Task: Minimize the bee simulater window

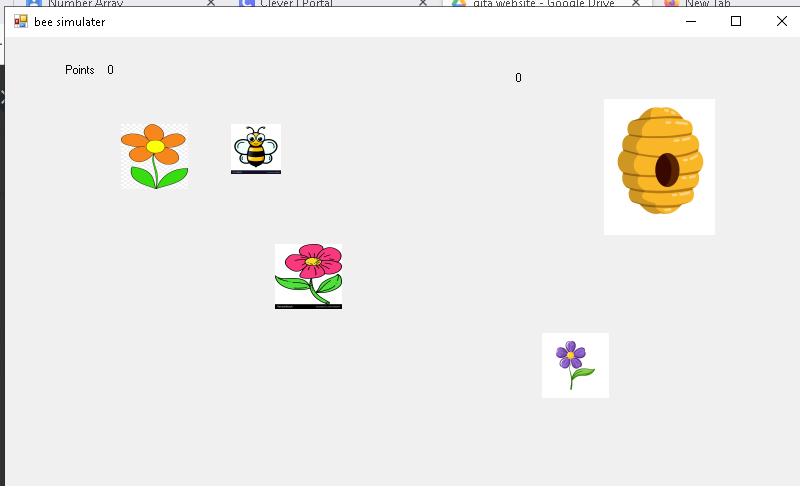Action: pos(690,21)
